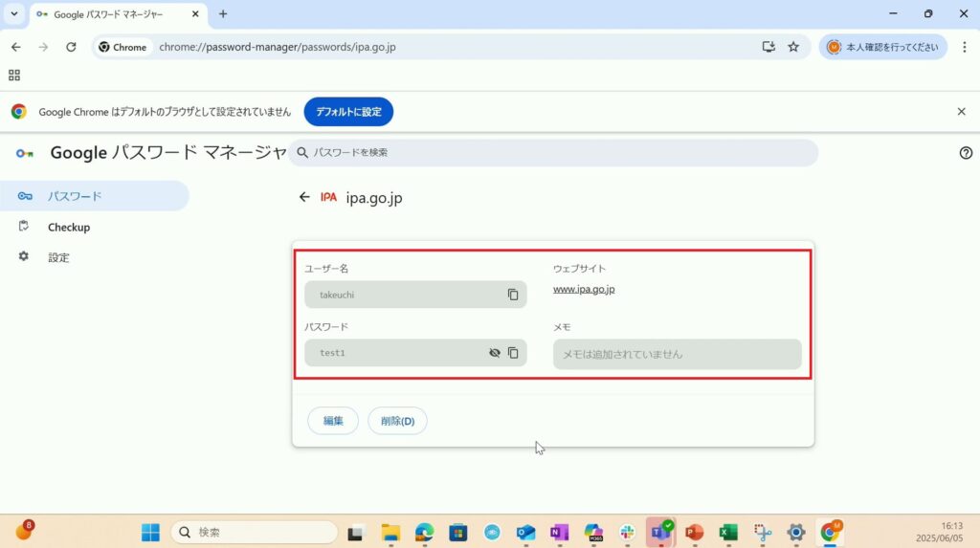Open password manager help

point(966,152)
